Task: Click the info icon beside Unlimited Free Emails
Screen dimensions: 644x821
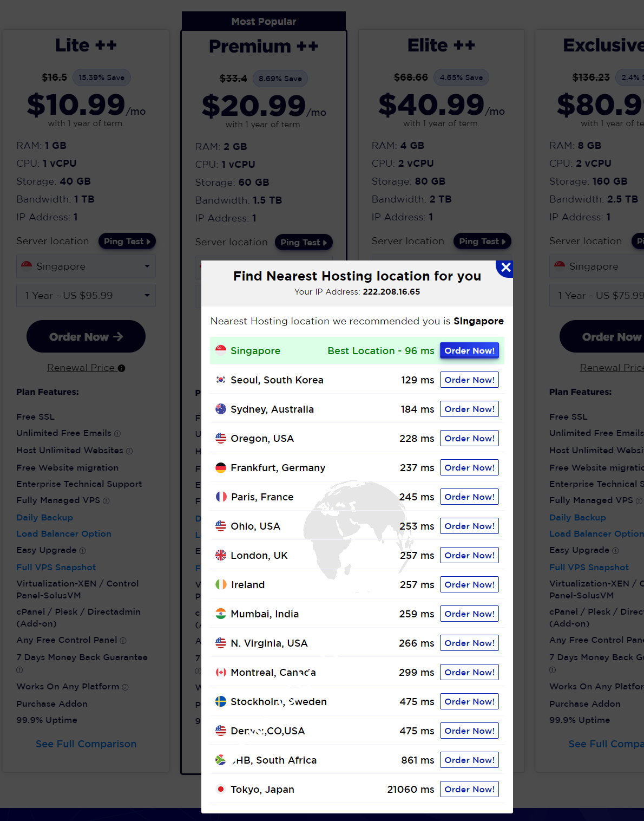Action: [117, 434]
